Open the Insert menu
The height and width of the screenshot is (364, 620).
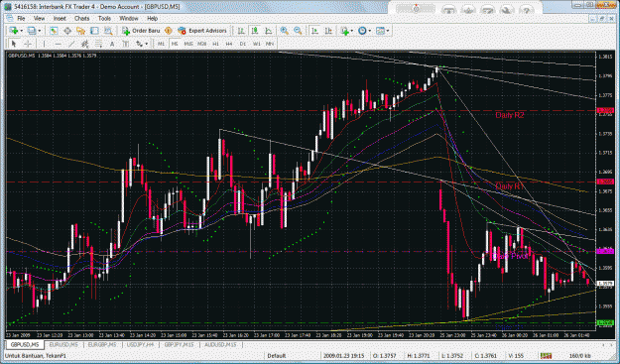pyautogui.click(x=60, y=19)
